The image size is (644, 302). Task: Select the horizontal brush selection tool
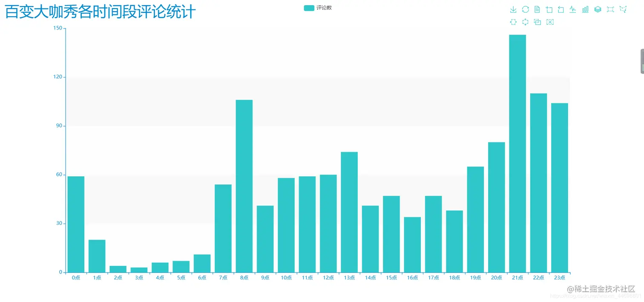click(513, 22)
